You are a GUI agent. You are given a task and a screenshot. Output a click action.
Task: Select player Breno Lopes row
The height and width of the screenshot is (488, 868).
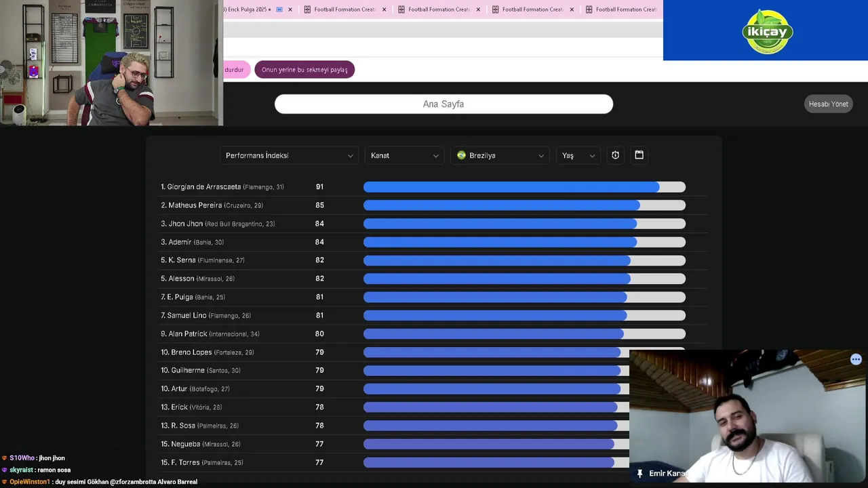point(393,352)
